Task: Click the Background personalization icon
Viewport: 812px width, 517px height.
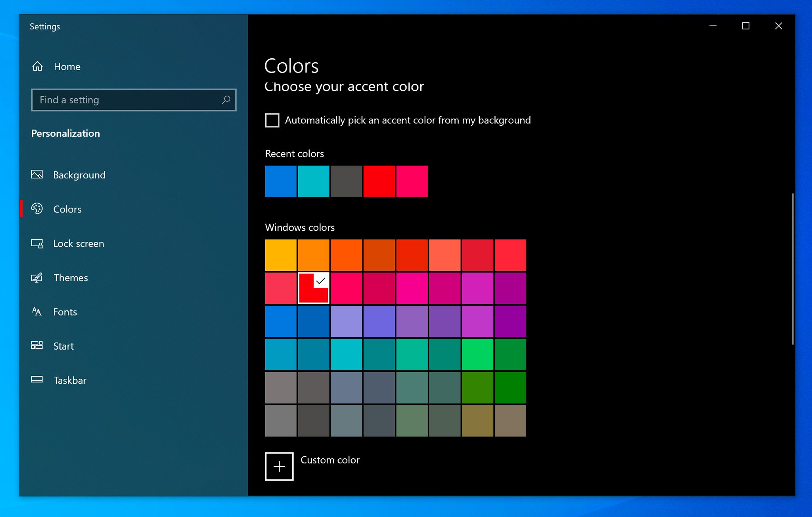Action: (x=38, y=174)
